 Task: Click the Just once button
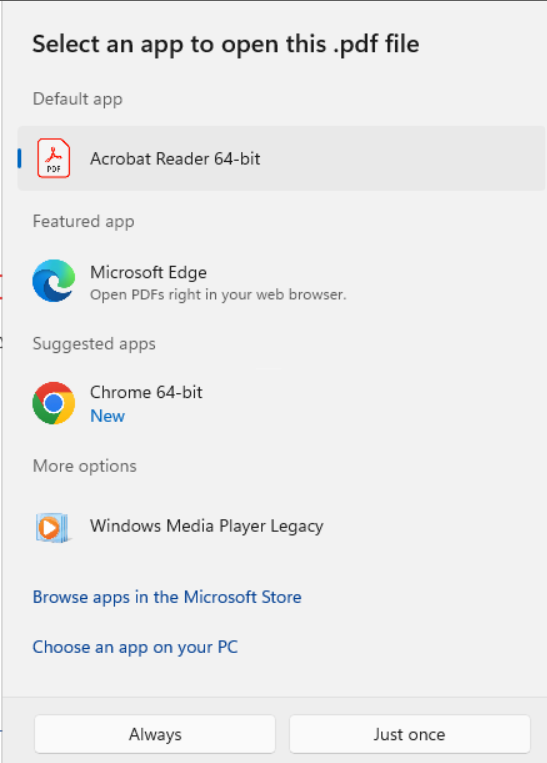[x=409, y=734]
